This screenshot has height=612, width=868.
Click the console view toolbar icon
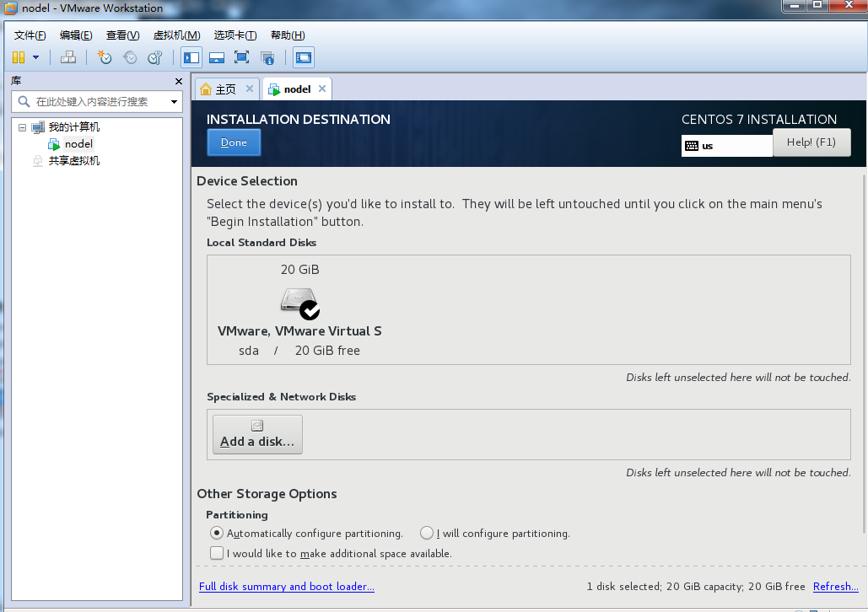point(304,57)
